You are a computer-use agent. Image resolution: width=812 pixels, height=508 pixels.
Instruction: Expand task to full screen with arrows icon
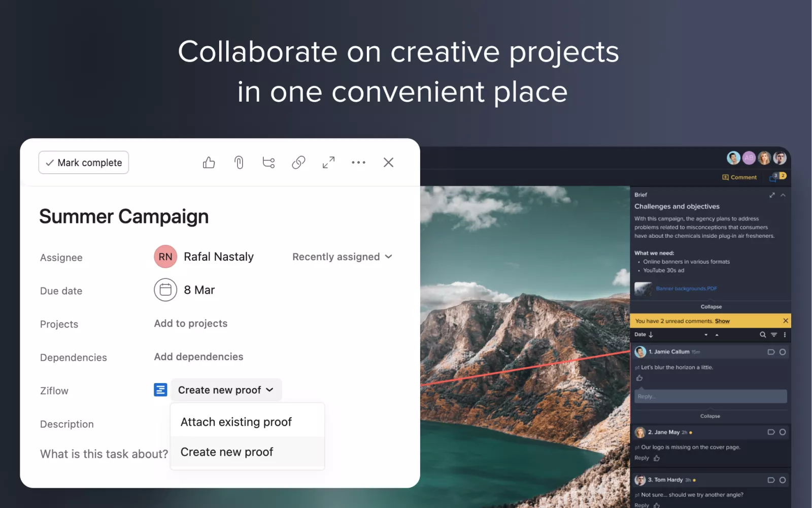tap(328, 163)
